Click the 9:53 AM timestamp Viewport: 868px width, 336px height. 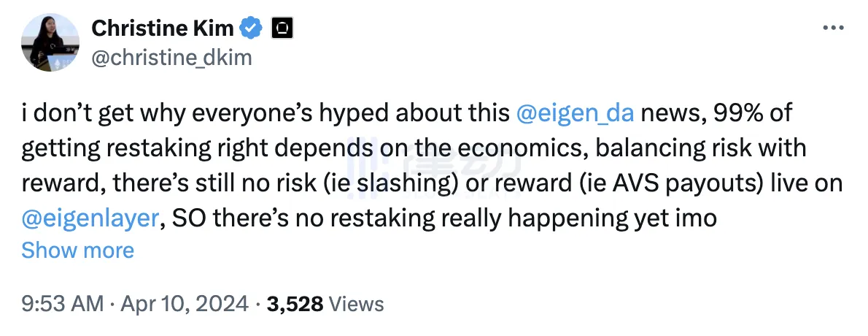62,303
